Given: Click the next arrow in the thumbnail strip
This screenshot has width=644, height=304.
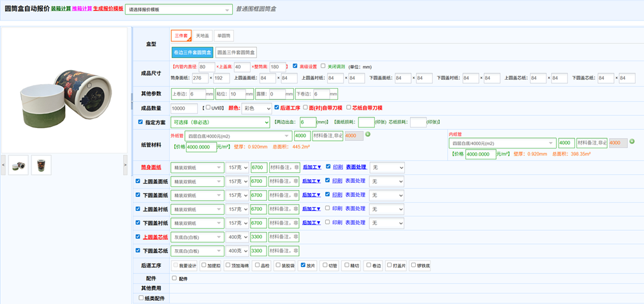Looking at the screenshot, I should click(125, 165).
